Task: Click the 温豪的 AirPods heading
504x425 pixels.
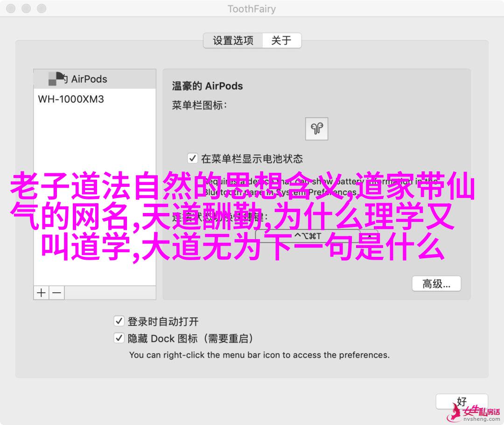Action: click(x=207, y=86)
